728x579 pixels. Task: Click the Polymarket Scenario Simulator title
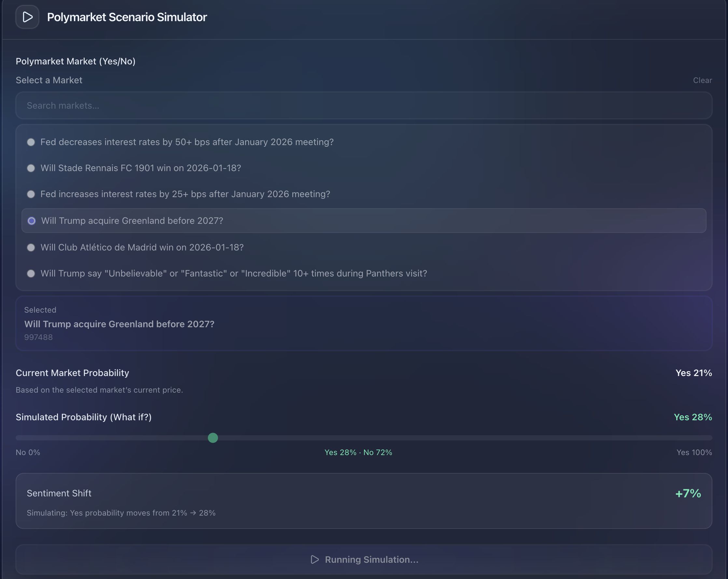(127, 17)
